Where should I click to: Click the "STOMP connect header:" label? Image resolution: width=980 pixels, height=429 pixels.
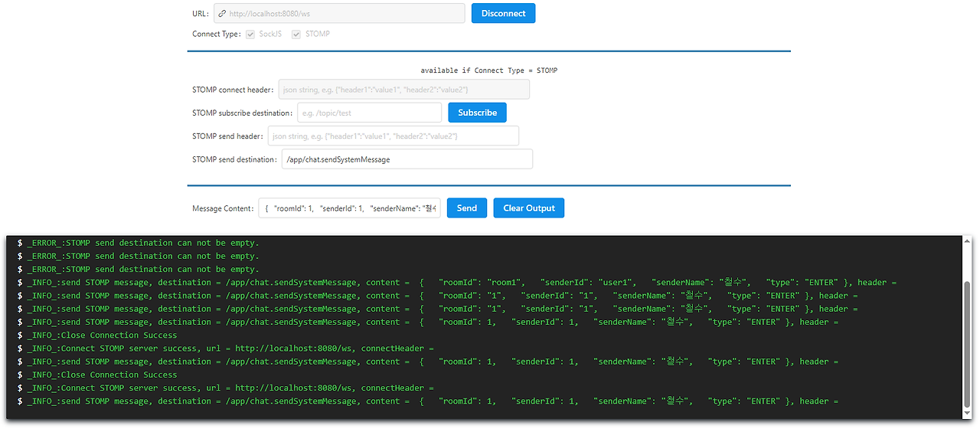pos(233,90)
